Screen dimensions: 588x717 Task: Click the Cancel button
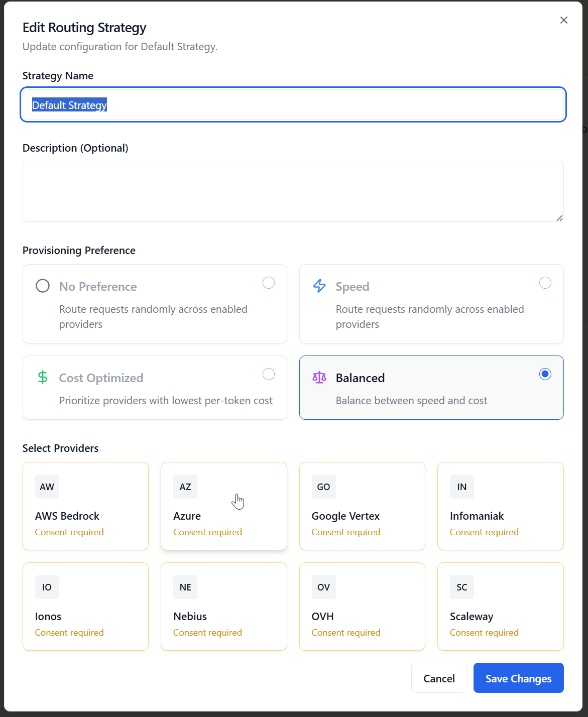[439, 678]
